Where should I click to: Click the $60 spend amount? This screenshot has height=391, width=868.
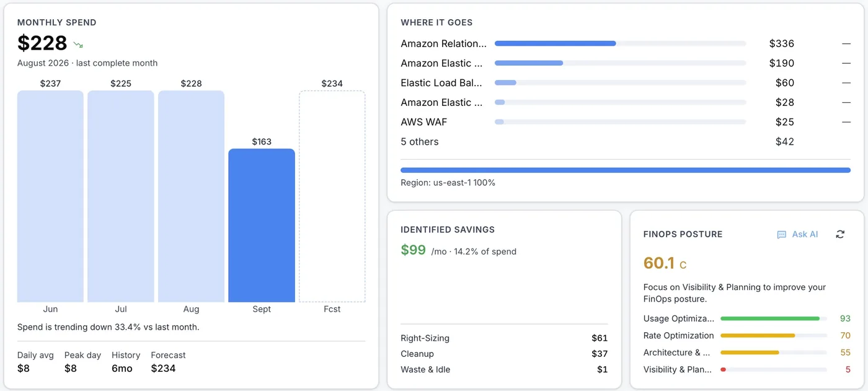[784, 82]
